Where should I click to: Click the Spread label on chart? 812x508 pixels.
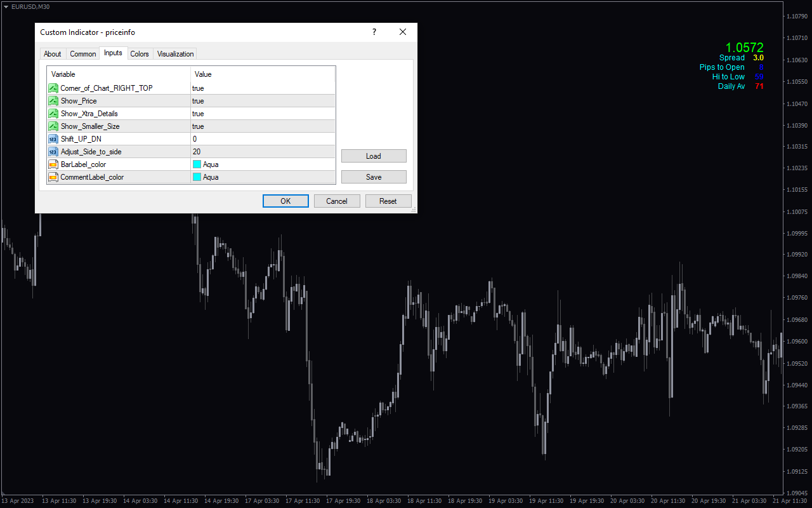(732, 58)
